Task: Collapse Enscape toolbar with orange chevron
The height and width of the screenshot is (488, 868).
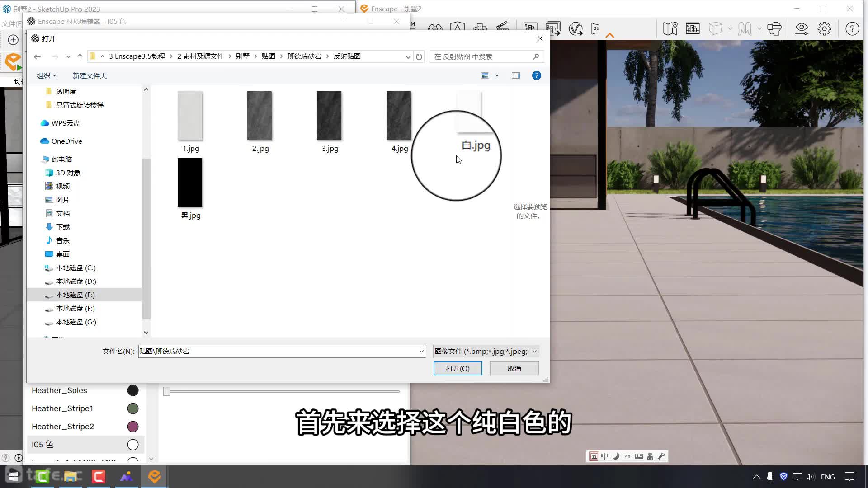Action: [610, 35]
